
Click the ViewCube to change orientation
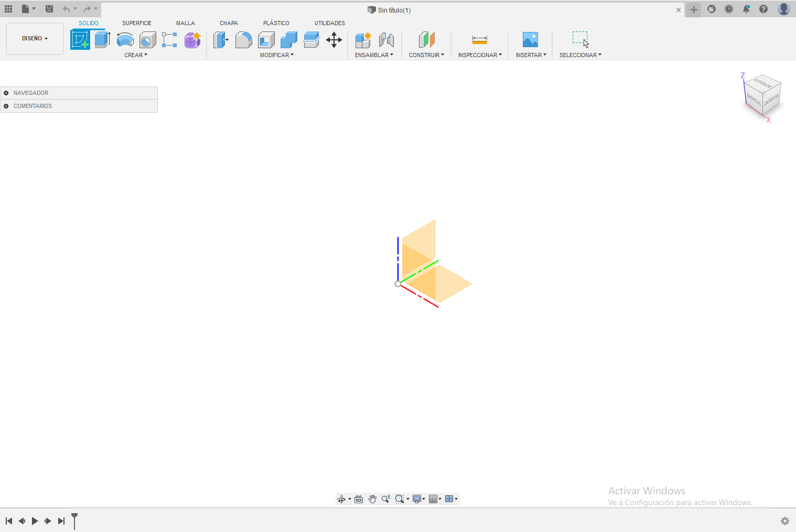(763, 94)
